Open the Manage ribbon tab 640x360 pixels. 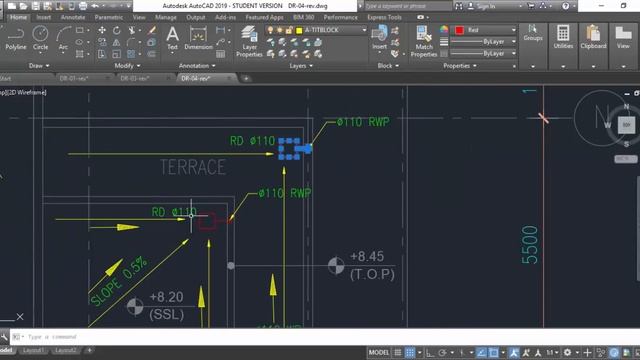pyautogui.click(x=166, y=18)
